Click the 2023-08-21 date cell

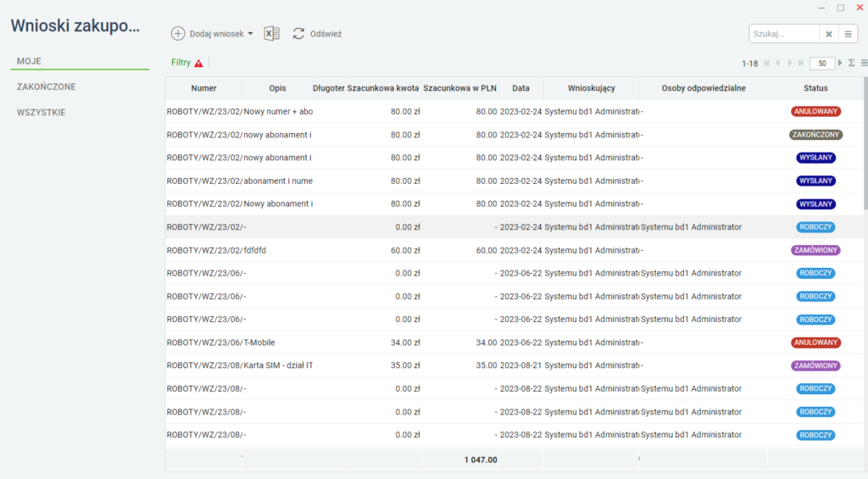point(520,365)
